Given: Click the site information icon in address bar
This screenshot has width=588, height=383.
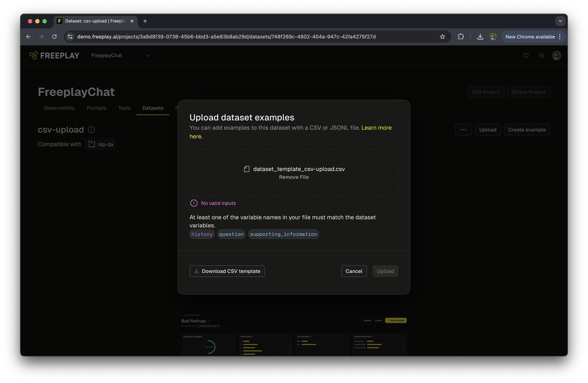Looking at the screenshot, I should [70, 37].
